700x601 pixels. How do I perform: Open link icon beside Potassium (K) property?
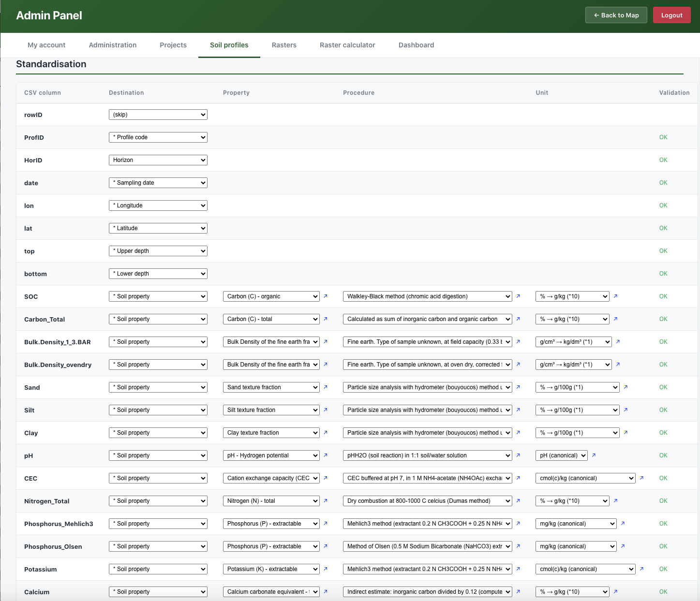coord(326,569)
